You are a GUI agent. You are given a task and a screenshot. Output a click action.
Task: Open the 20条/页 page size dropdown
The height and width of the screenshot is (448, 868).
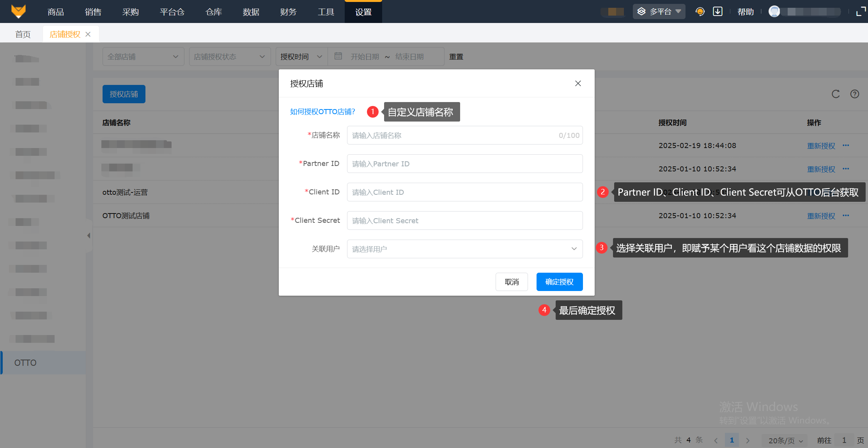[785, 440]
